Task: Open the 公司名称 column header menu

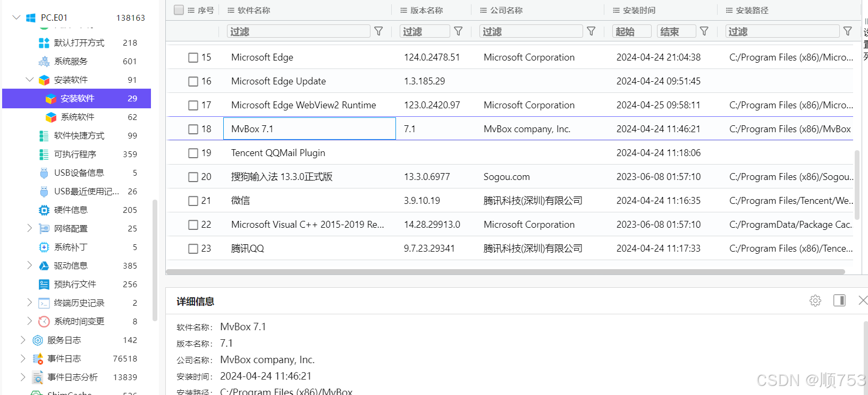Action: [x=484, y=10]
